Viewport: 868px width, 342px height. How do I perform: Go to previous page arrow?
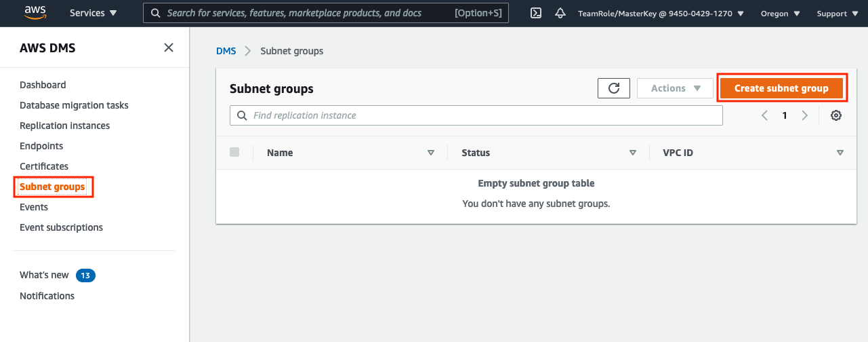(764, 115)
